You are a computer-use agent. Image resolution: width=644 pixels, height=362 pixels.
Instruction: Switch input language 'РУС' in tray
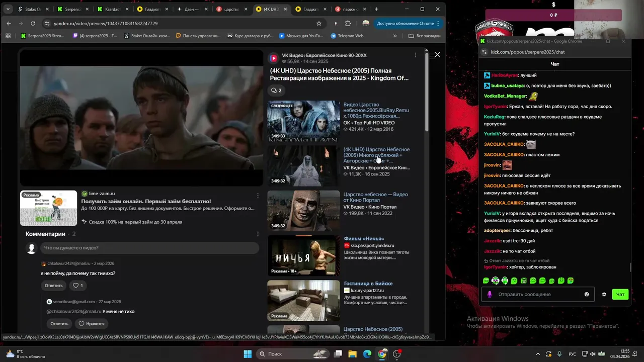[572, 354]
